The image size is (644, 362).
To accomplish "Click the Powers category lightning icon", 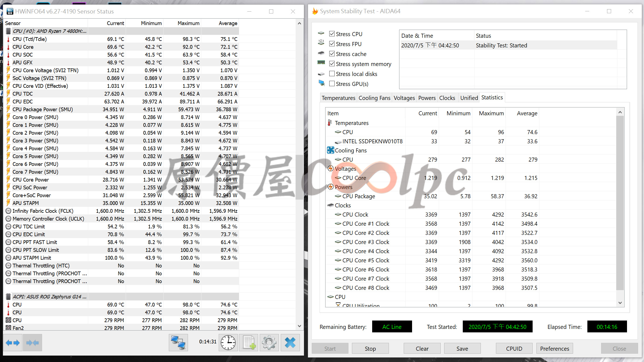I will [330, 187].
